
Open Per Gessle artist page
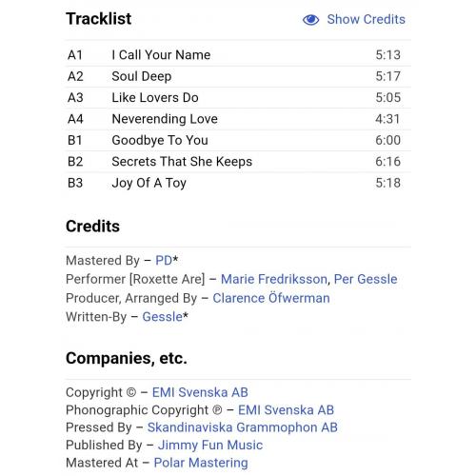366,279
